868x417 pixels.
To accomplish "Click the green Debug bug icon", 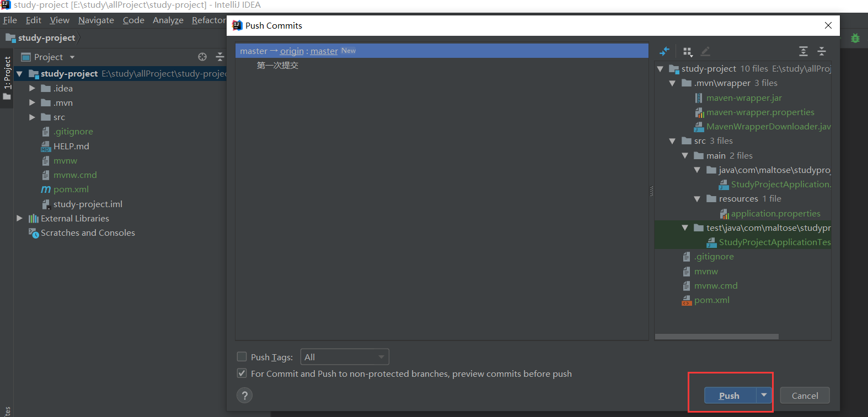I will (x=855, y=38).
